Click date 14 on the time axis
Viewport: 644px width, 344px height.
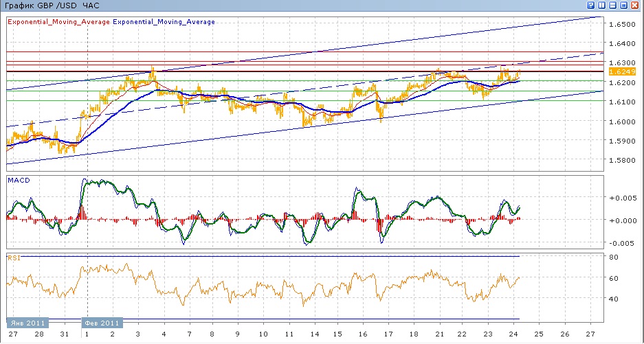pos(315,334)
